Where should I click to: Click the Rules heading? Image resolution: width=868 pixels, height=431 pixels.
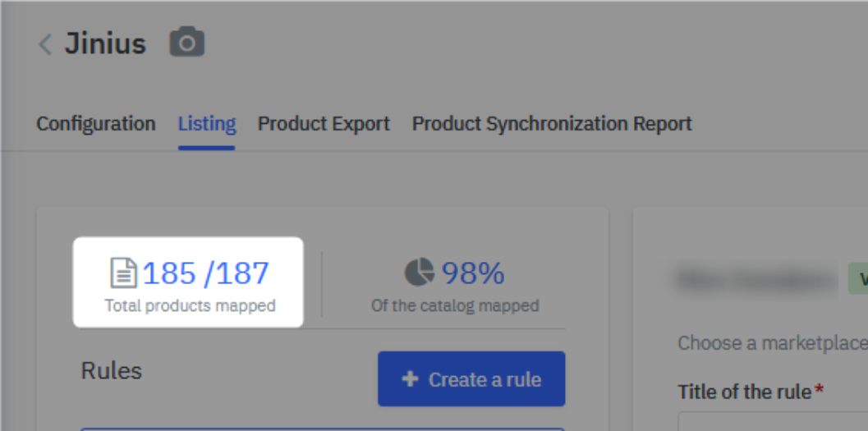[112, 371]
